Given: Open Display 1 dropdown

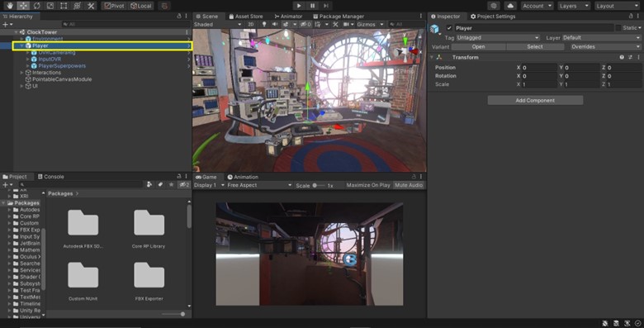Looking at the screenshot, I should click(x=209, y=185).
